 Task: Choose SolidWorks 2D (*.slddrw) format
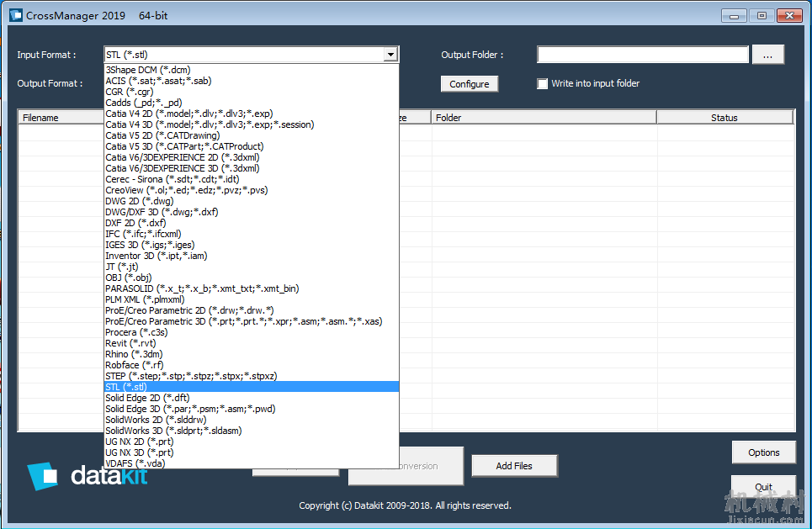252,420
